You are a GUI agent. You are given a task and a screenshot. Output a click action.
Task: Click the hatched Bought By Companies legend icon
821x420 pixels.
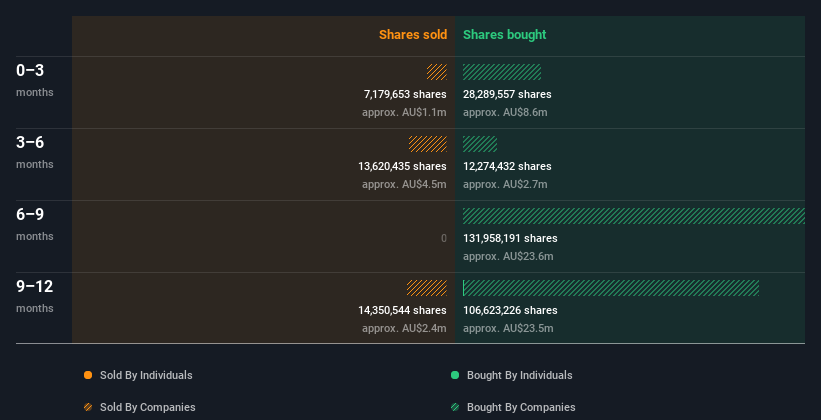click(x=455, y=407)
